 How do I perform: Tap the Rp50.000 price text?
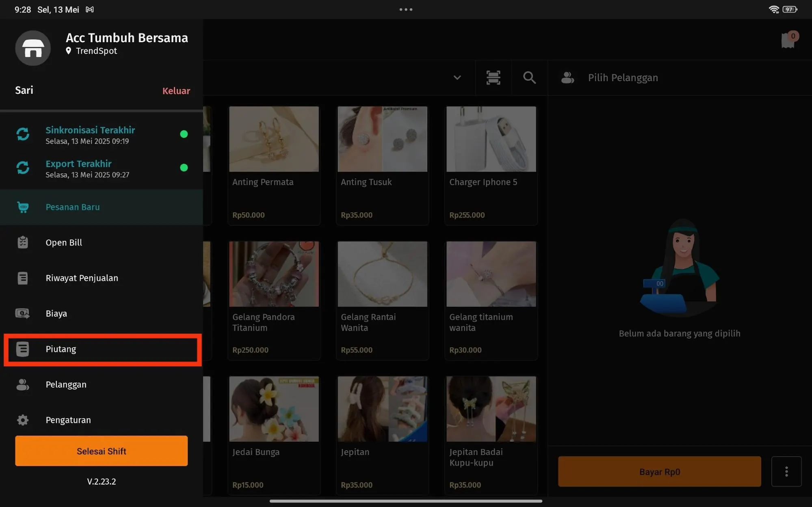(248, 215)
